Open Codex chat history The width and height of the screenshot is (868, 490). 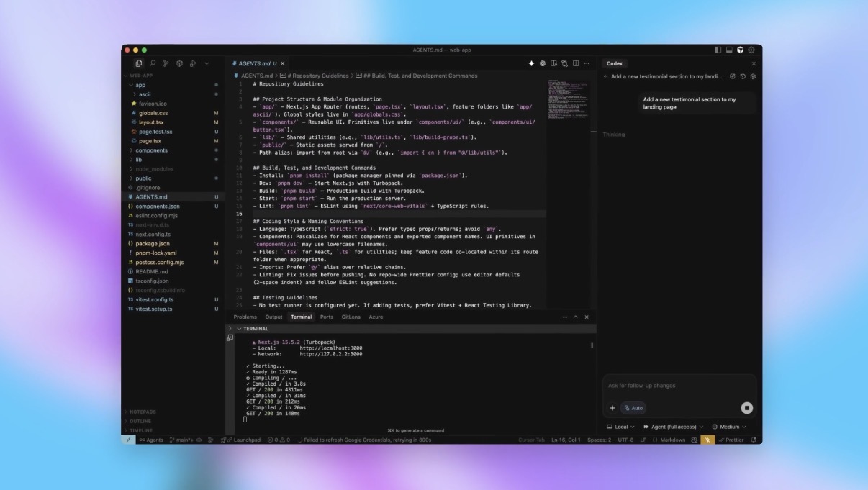pos(743,76)
